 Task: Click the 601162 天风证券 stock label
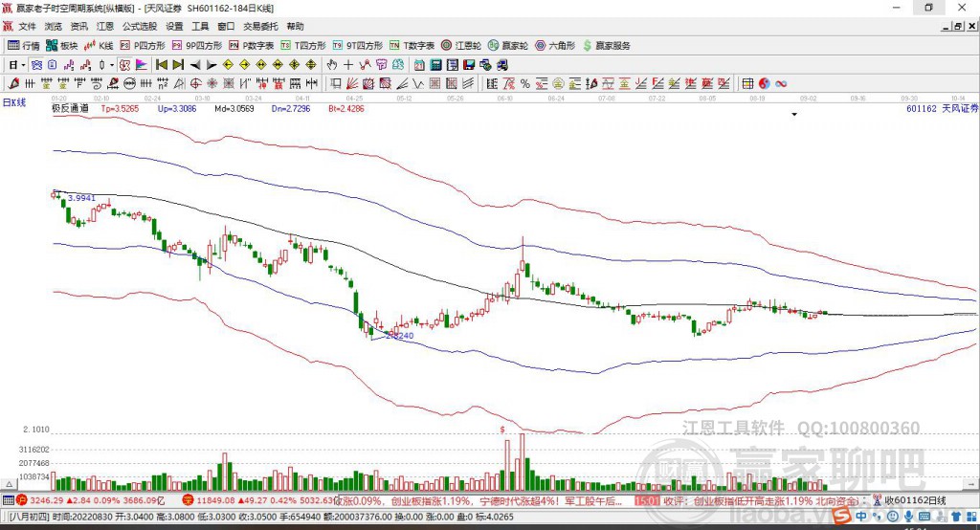tap(942, 109)
